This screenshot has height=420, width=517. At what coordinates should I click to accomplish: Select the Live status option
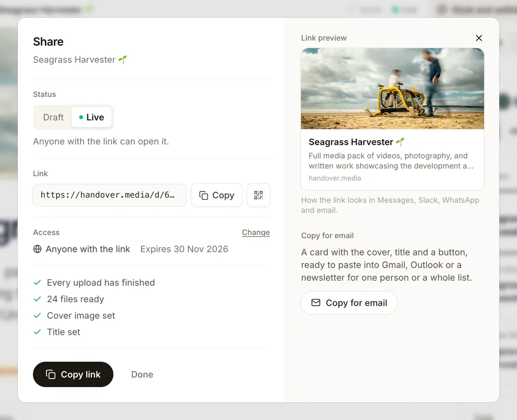click(x=91, y=117)
